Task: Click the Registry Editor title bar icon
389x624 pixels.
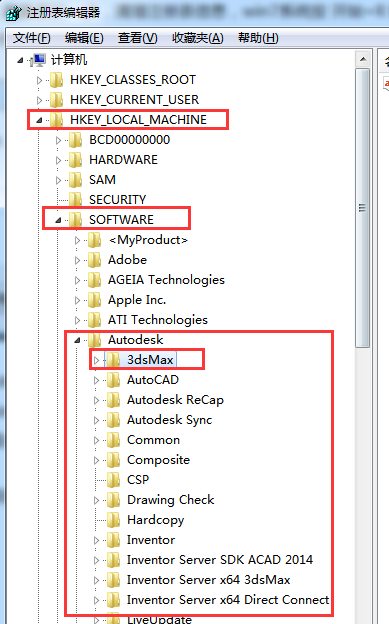Action: [14, 13]
